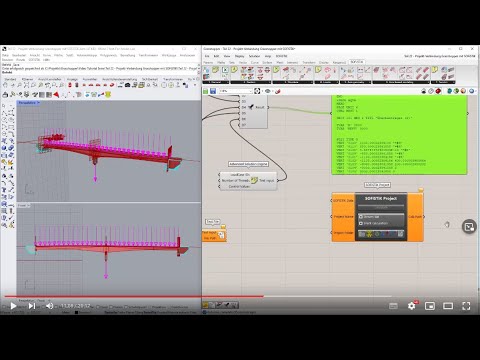The width and height of the screenshot is (480, 360).
Task: Open the canvas zoom percentage dropdown
Action: pyautogui.click(x=236, y=91)
